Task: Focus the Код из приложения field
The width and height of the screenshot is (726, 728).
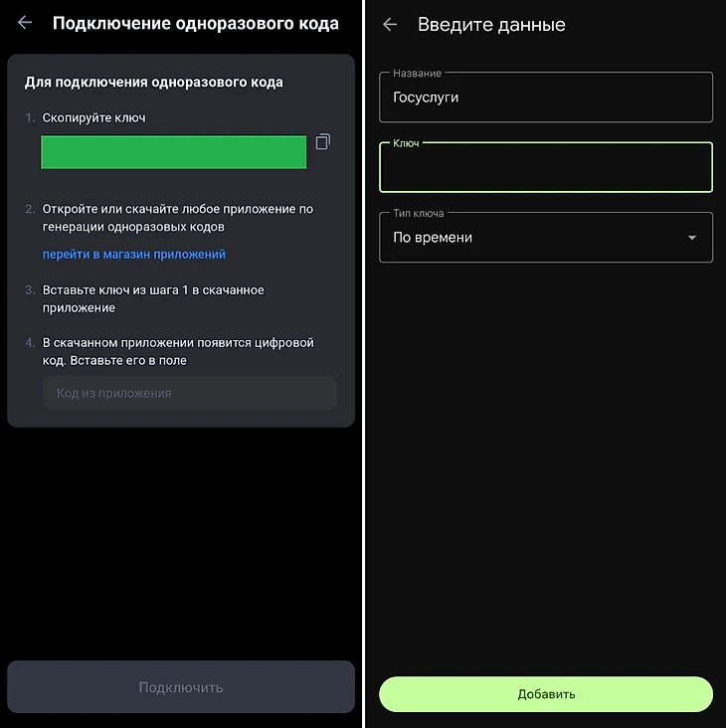Action: [190, 393]
